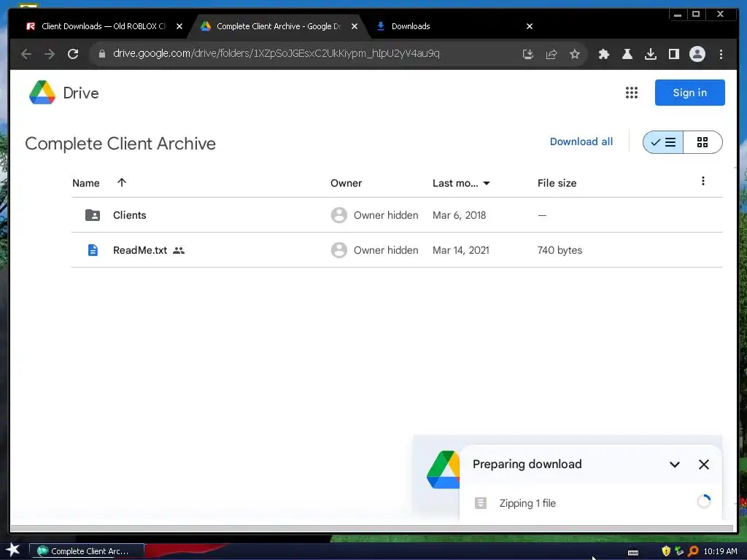Click the Owner column header

[x=346, y=183]
